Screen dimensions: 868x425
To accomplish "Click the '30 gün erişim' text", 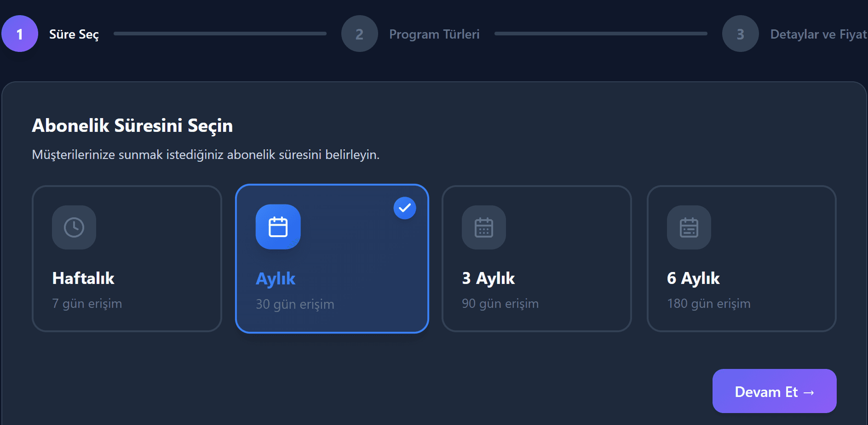I will coord(295,305).
